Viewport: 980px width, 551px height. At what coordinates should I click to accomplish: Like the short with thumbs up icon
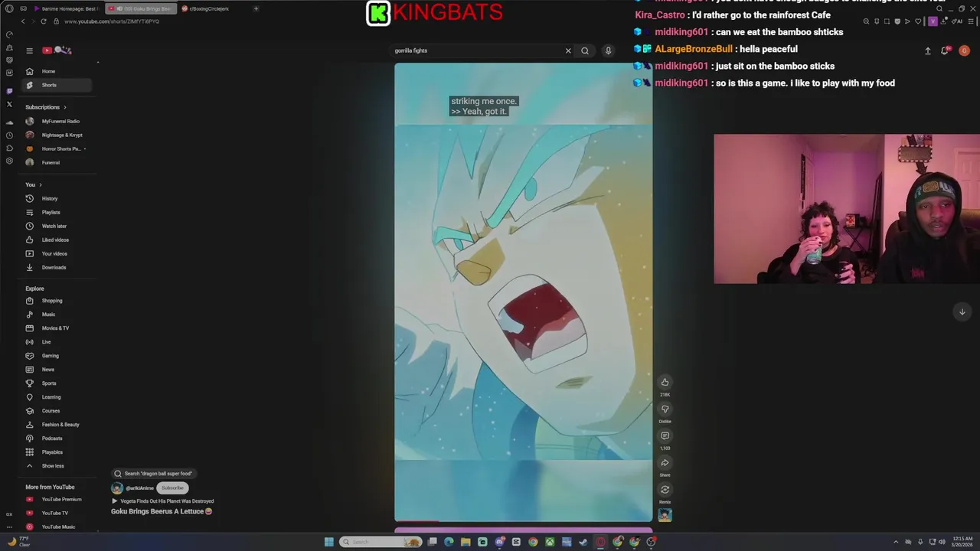pos(665,382)
